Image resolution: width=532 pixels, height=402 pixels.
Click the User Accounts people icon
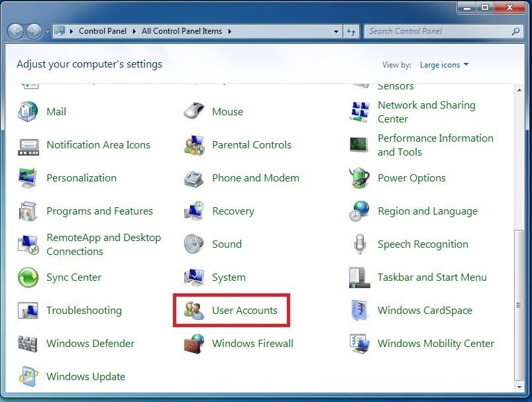pos(194,311)
